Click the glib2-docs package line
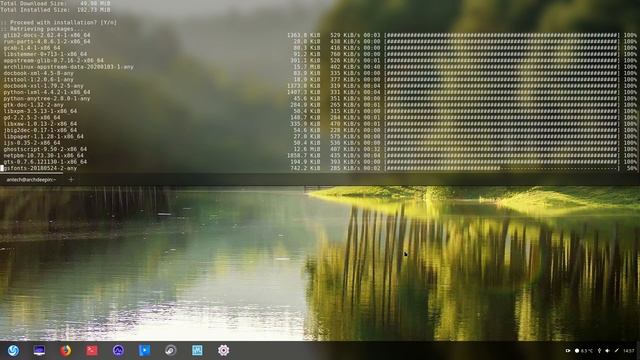640x360 pixels. click(x=47, y=36)
